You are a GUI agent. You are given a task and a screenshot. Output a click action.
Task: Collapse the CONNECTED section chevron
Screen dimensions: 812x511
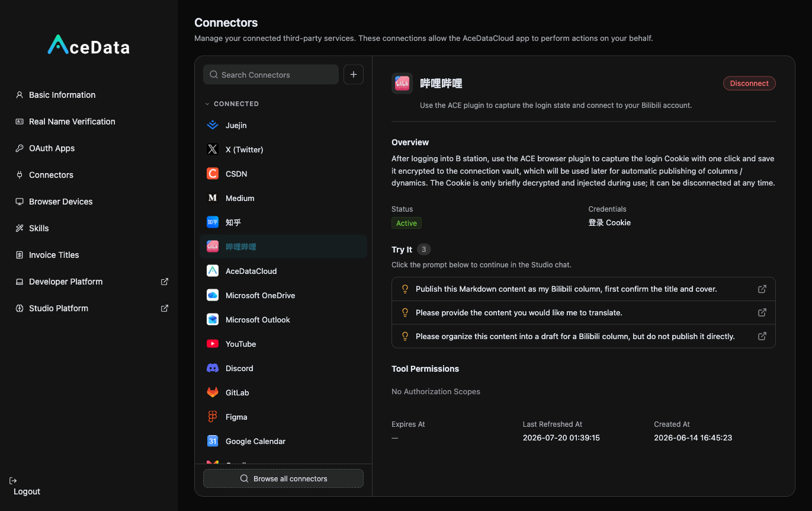point(207,104)
